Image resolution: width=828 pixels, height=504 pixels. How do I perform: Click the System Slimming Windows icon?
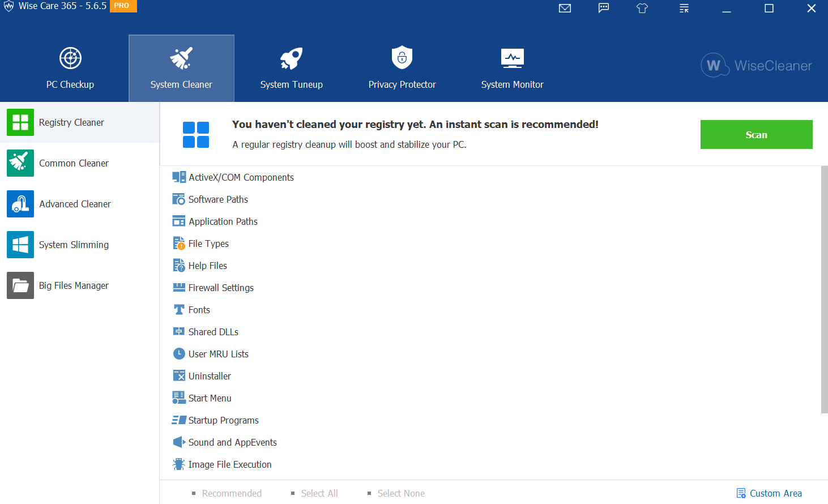pos(20,245)
